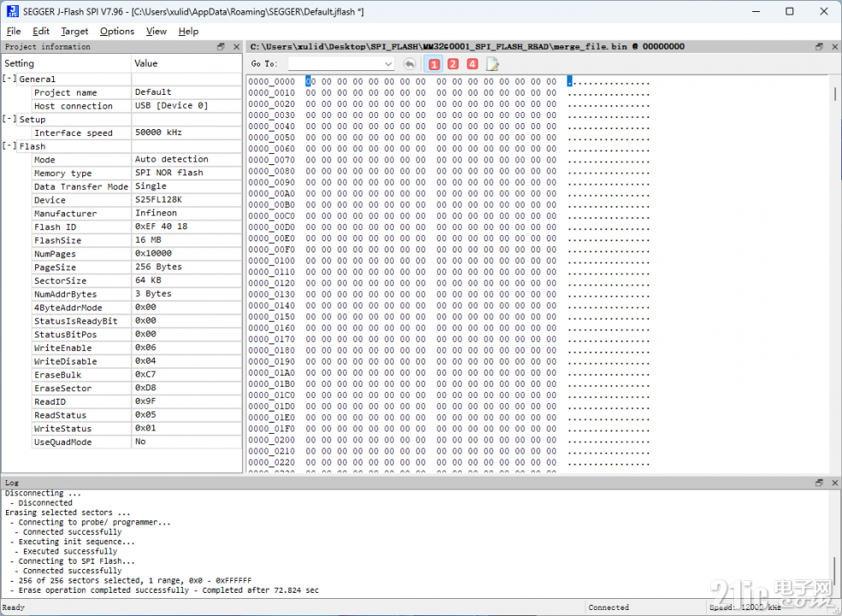Select the StatusBitPos setting label
This screenshot has height=616, width=842.
65,334
